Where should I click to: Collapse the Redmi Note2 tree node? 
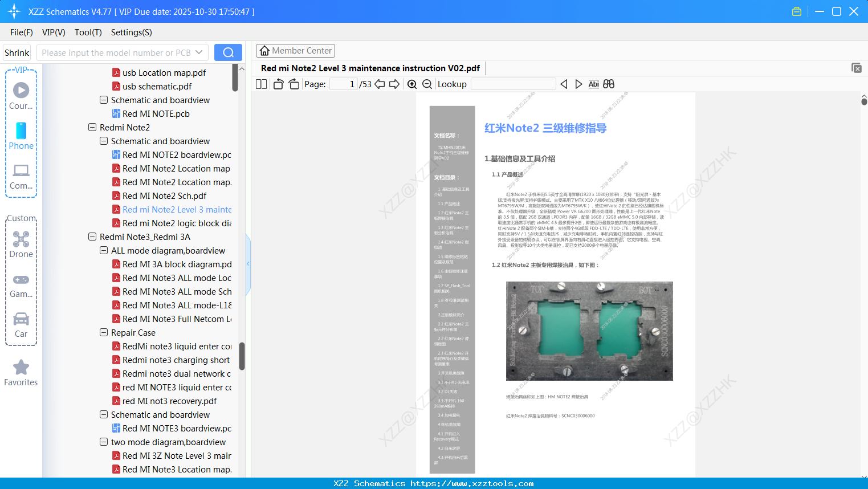(x=92, y=127)
